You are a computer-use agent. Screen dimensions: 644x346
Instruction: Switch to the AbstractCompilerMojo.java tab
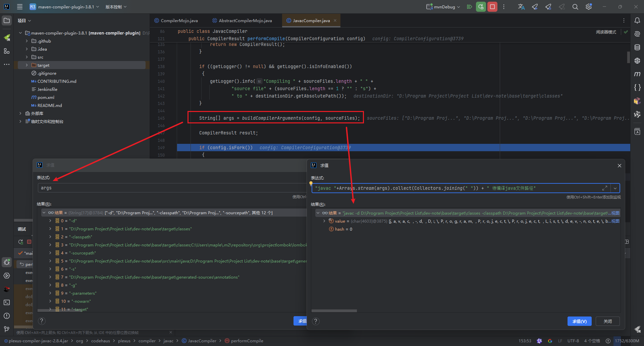pos(245,20)
